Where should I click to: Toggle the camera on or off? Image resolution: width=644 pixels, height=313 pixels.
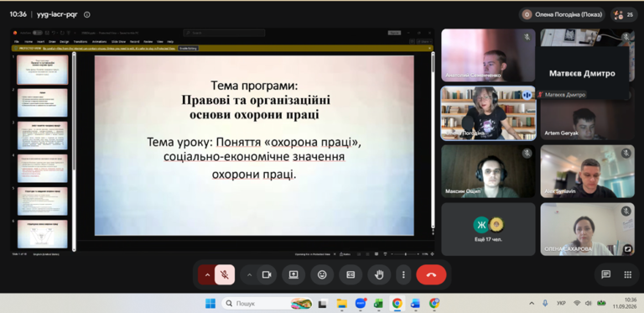[267, 274]
